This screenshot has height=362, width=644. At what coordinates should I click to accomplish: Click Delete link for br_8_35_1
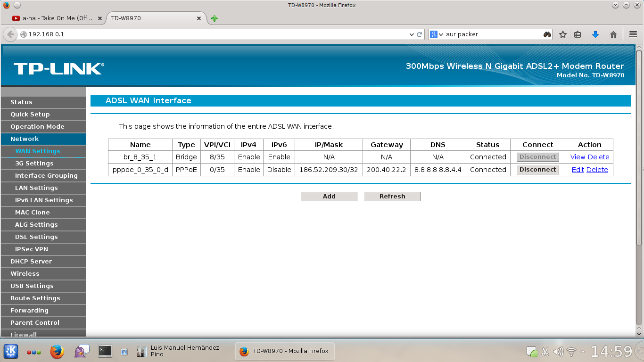tap(599, 157)
